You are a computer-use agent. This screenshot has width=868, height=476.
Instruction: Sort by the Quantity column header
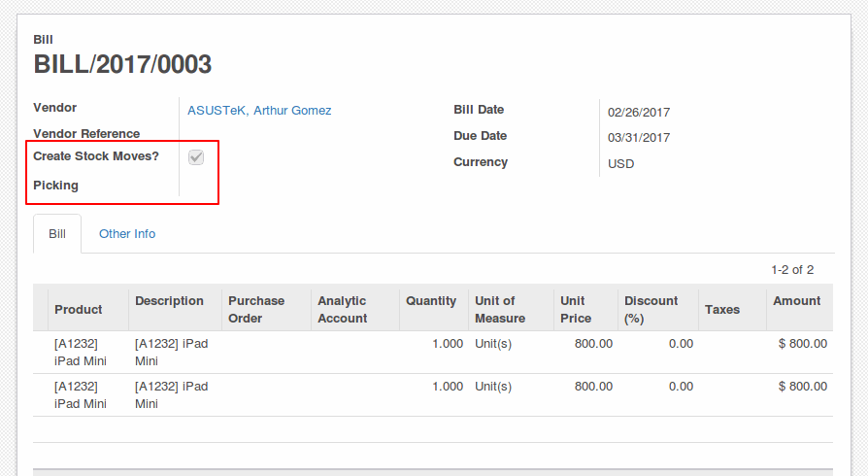coord(431,301)
